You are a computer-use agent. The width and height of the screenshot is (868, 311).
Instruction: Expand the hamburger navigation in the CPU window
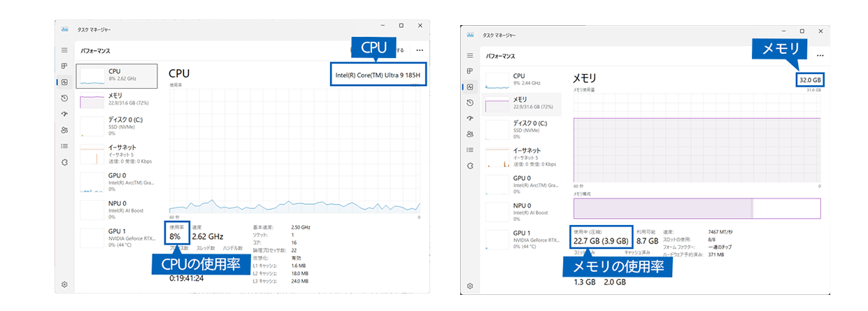click(64, 50)
